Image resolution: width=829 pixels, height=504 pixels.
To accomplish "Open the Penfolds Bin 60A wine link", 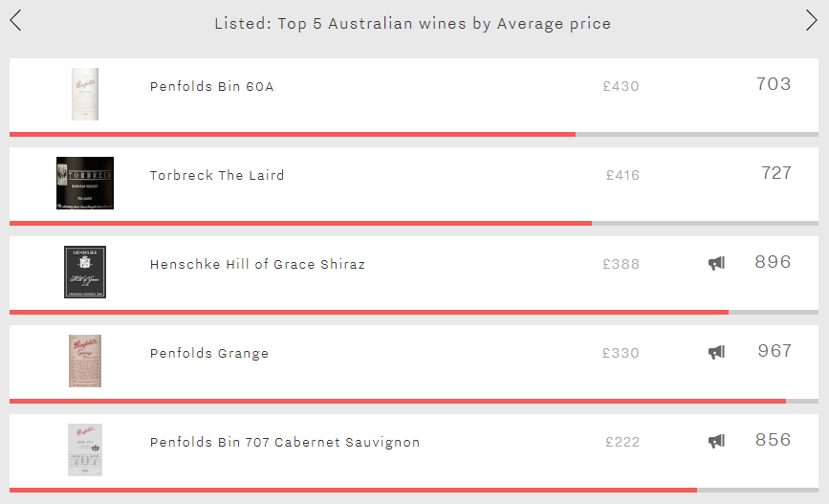I will (x=212, y=86).
